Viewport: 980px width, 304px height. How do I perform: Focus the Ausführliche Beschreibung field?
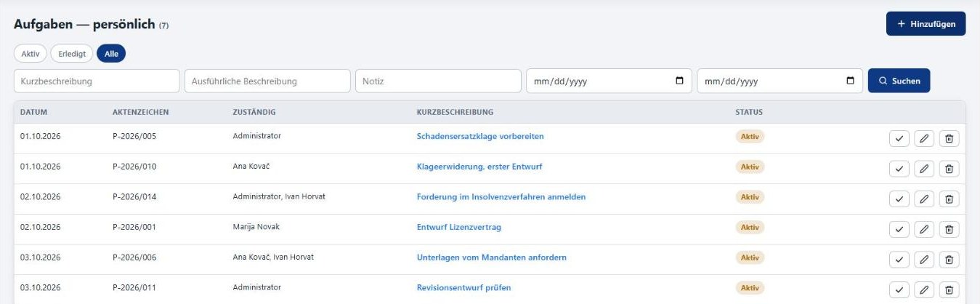pos(267,81)
